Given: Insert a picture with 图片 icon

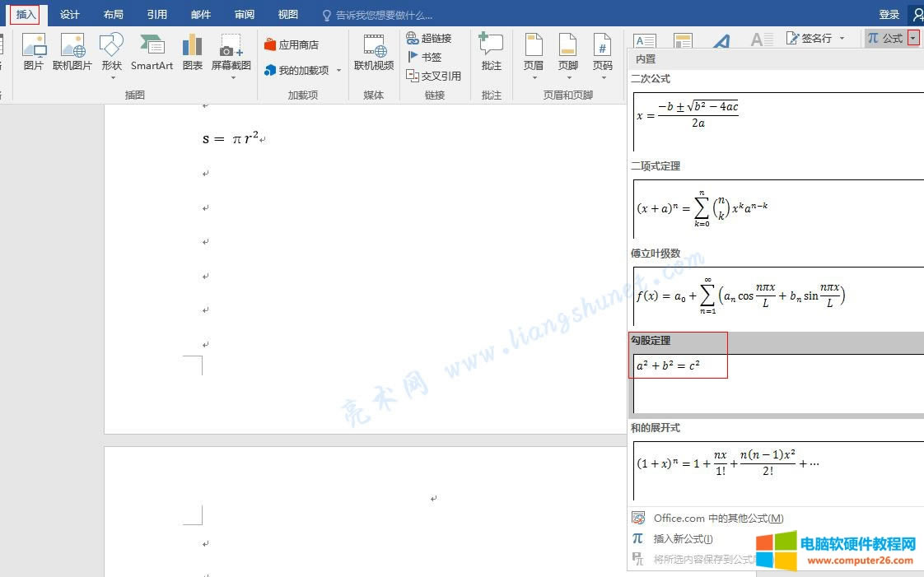Looking at the screenshot, I should point(33,52).
